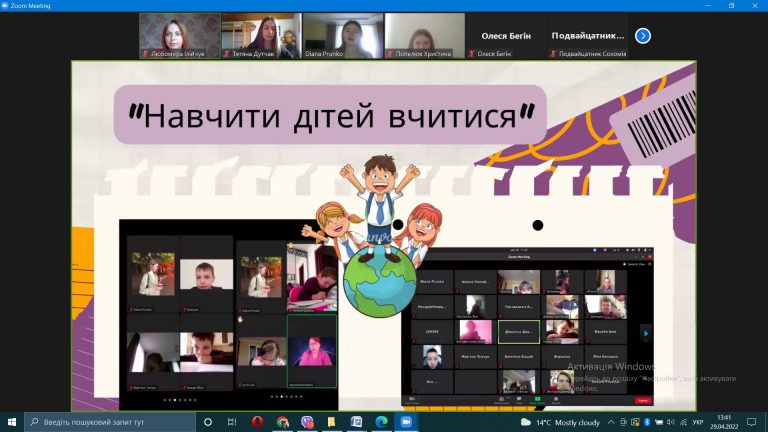Expand hidden system tray icons
This screenshot has width=768, height=432.
click(x=611, y=422)
